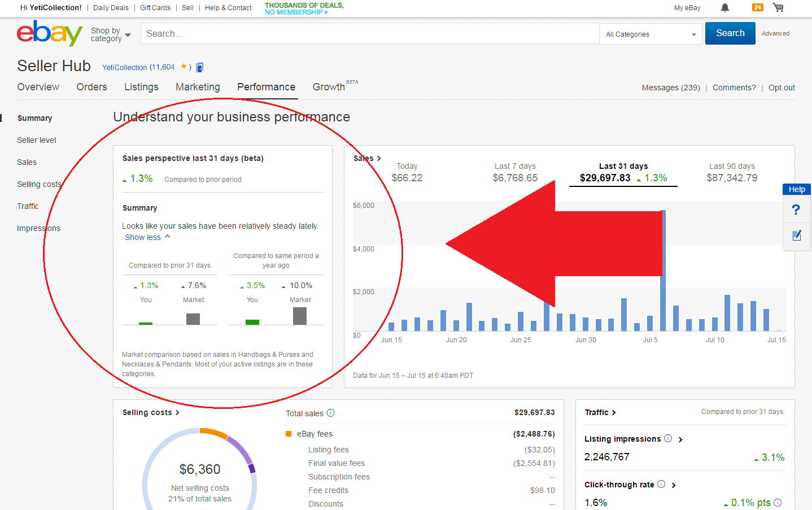Viewport: 812px width, 510px height.
Task: Collapse summary with Show less
Action: 147,237
